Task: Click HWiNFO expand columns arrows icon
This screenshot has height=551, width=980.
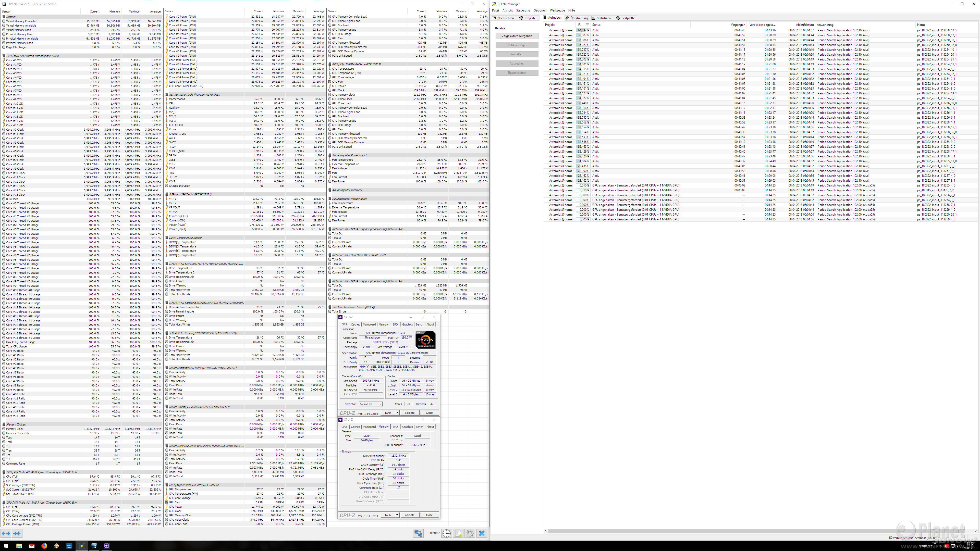Action: tap(6, 533)
